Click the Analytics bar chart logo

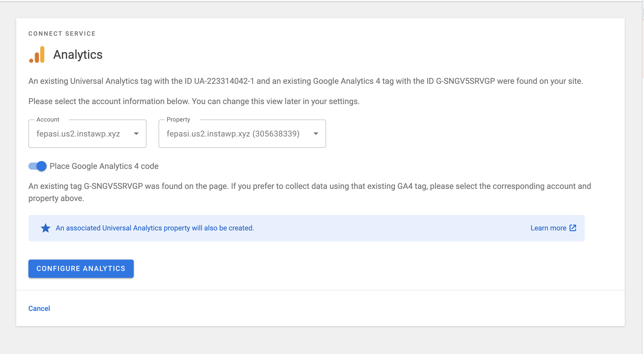(x=37, y=55)
